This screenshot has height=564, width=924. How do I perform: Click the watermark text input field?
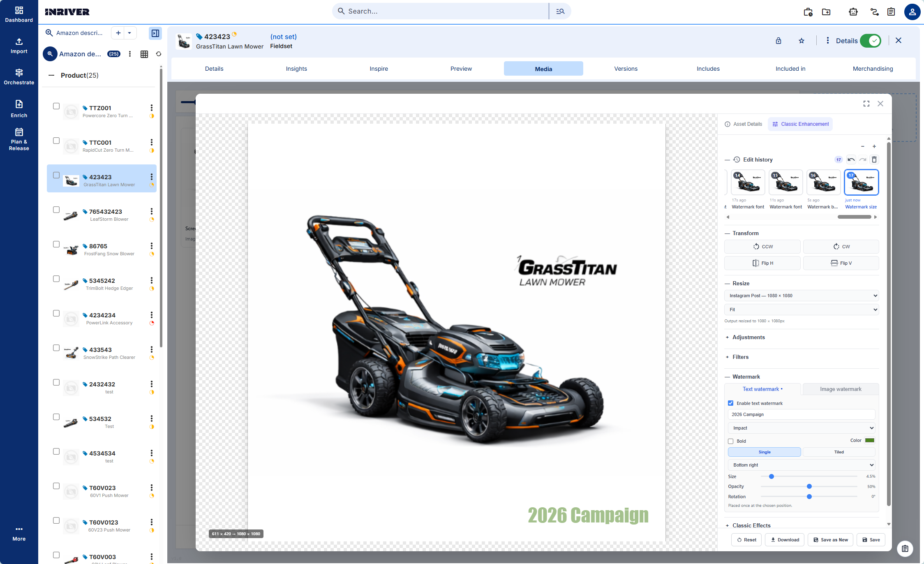tap(802, 414)
